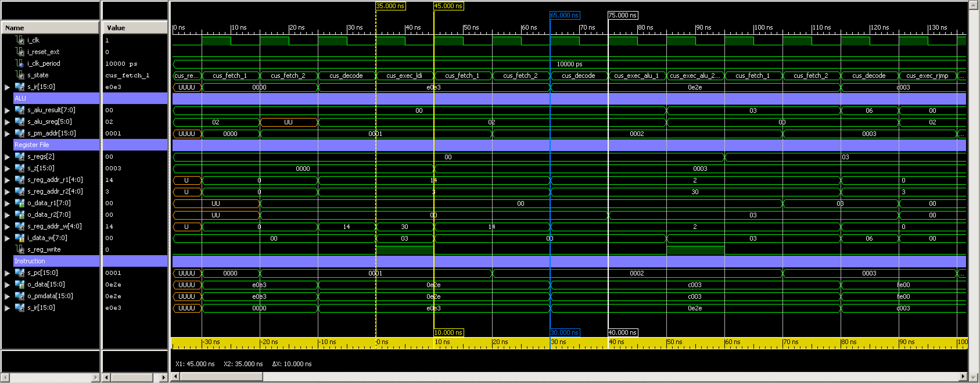Click the output bus icon beside o_data_r2[7:0]
Screen dimensions: 980x383
(20, 215)
